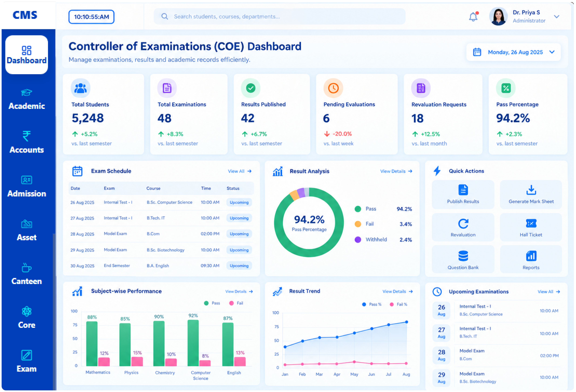Click the Pending Evaluations clock icon

333,88
